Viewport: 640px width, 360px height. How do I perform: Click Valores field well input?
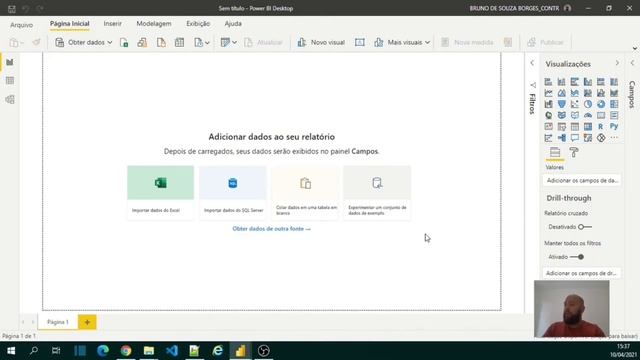click(582, 180)
